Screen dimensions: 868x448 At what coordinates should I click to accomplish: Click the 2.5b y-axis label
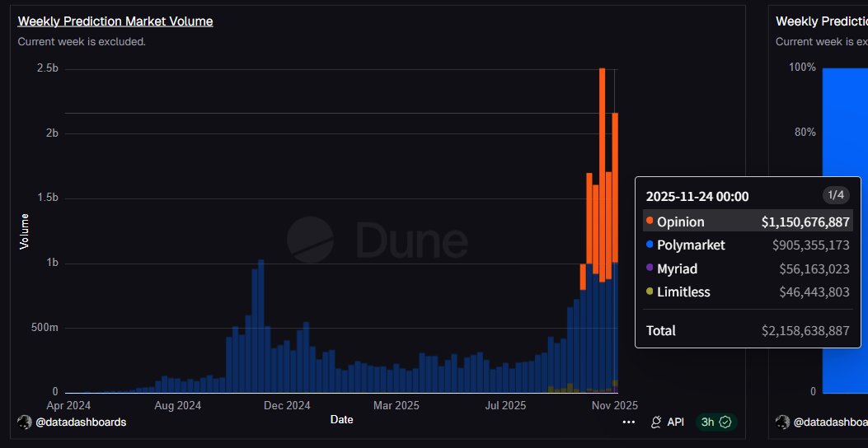tap(48, 68)
